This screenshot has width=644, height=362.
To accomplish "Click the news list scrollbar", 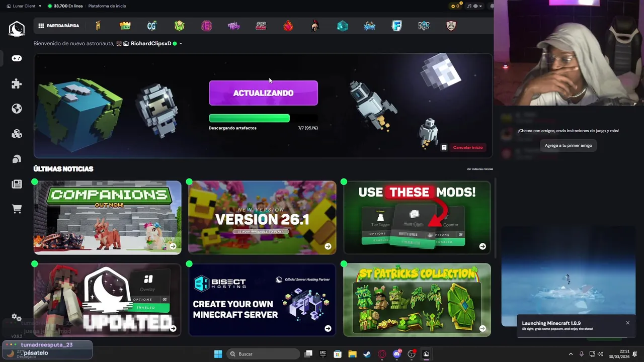I will point(495,217).
